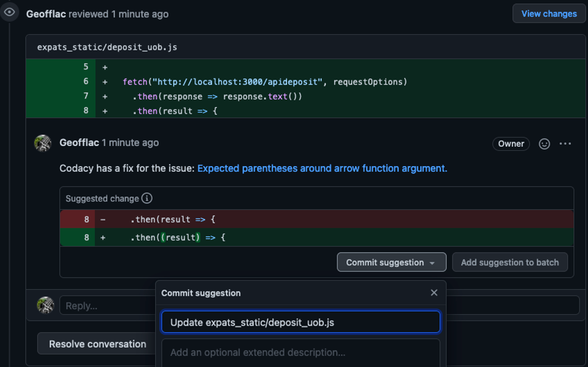Click the '1 minute ago' review header timestamp
588x367 pixels.
139,14
